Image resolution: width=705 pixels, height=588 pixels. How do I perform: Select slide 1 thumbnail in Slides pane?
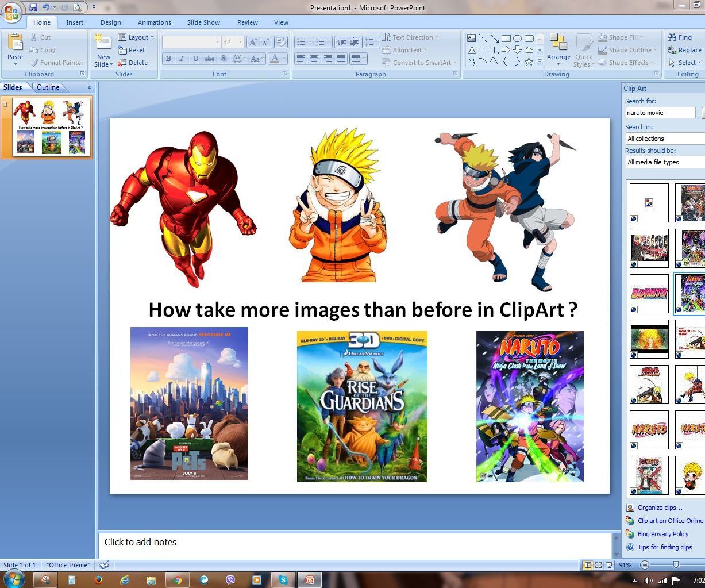coord(51,127)
